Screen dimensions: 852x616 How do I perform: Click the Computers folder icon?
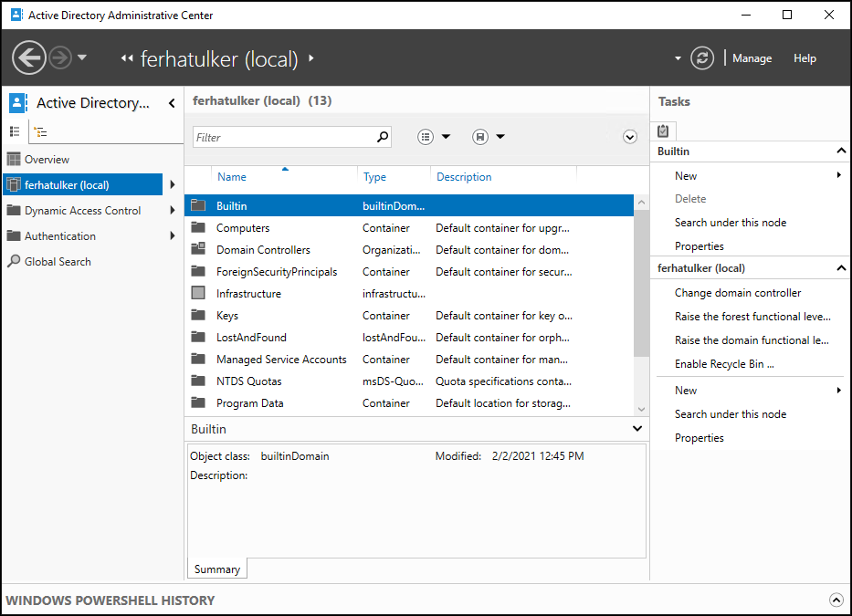click(x=198, y=227)
